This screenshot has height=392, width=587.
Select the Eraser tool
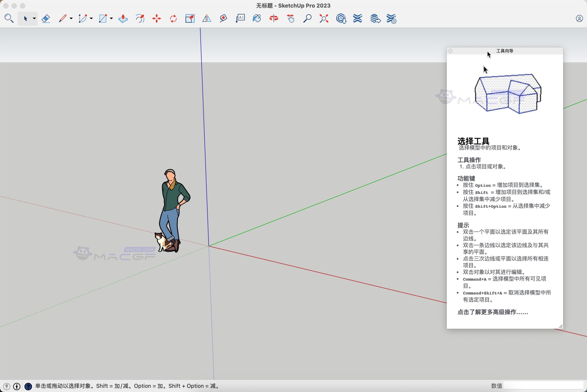46,19
